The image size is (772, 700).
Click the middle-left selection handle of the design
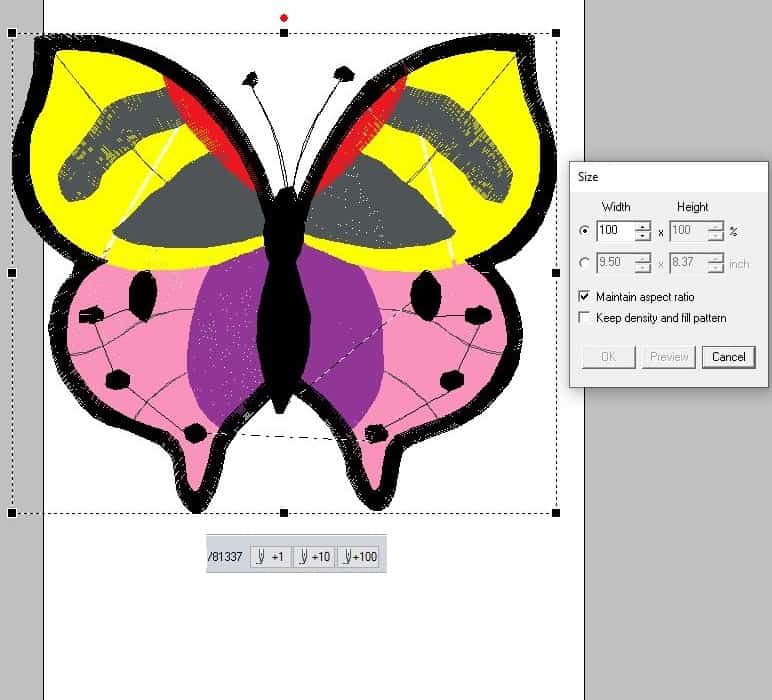12,273
